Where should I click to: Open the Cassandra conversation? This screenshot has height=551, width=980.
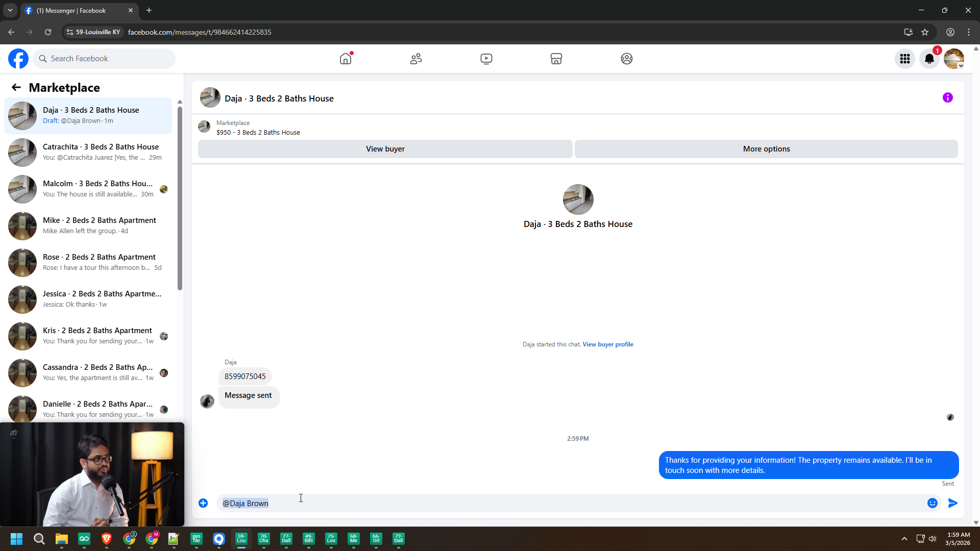pyautogui.click(x=88, y=373)
